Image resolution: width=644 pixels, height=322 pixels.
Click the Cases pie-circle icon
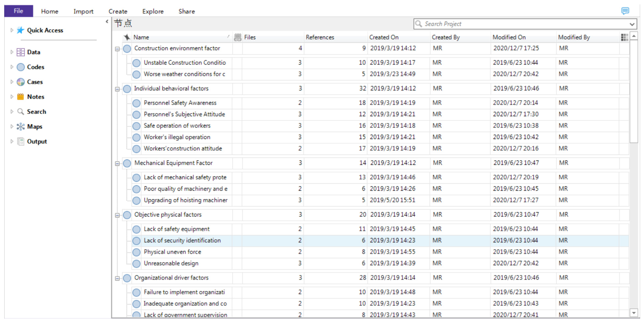click(21, 82)
